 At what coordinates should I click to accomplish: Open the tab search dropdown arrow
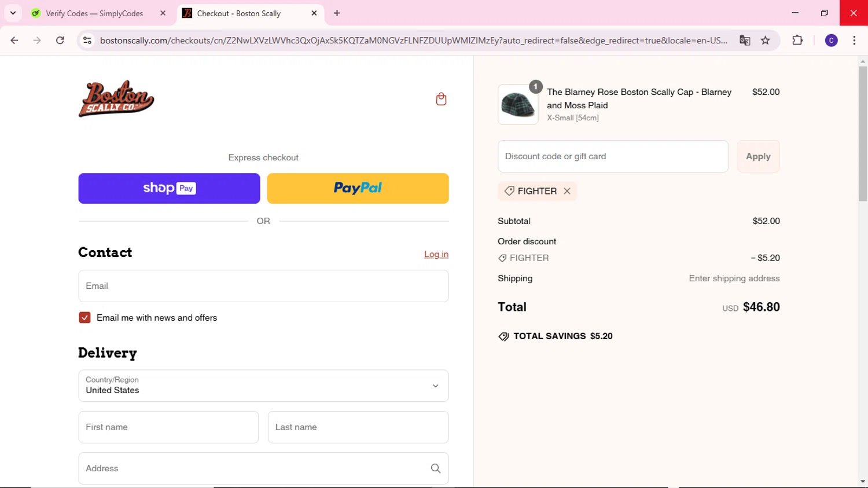[13, 13]
